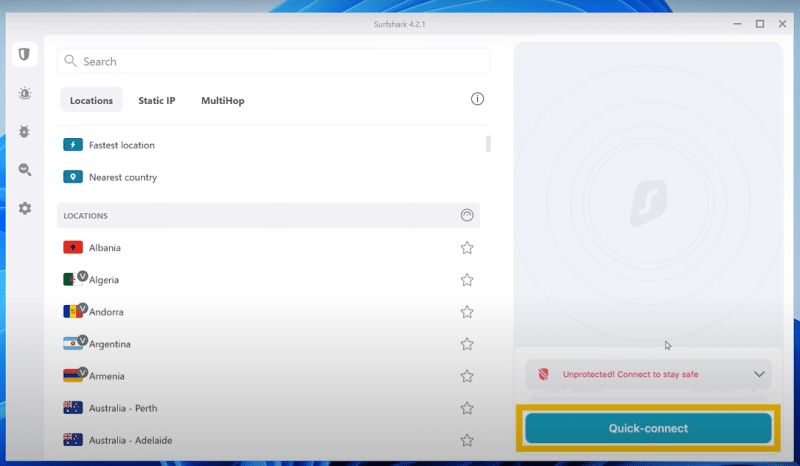Open the Alert siren icon in sidebar
This screenshot has width=800, height=466.
(24, 93)
